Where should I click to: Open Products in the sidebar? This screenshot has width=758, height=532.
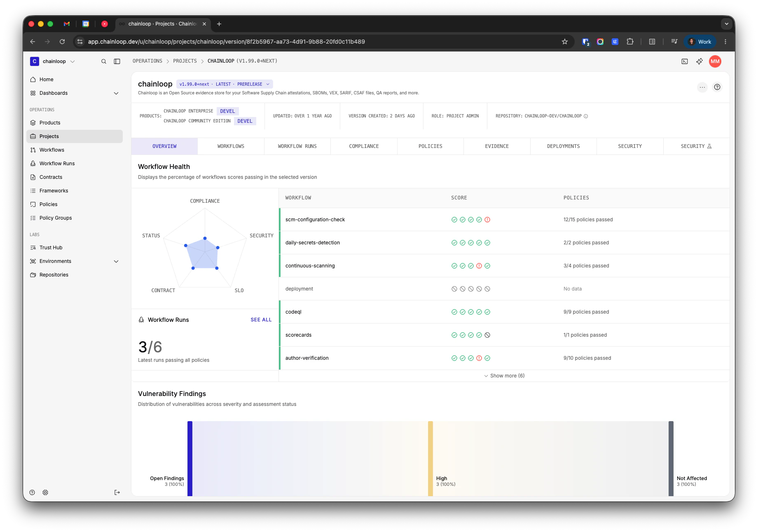tap(75, 123)
